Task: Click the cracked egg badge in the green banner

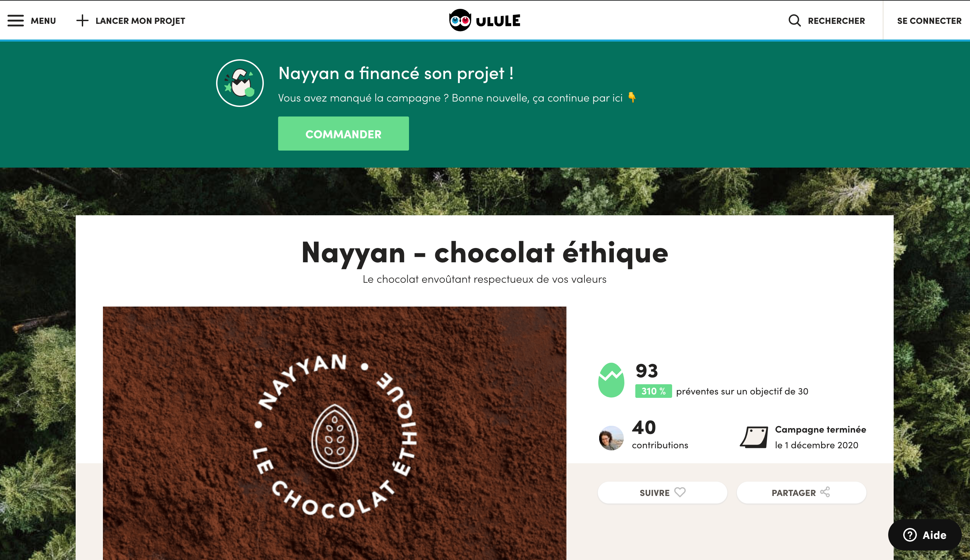Action: (240, 83)
